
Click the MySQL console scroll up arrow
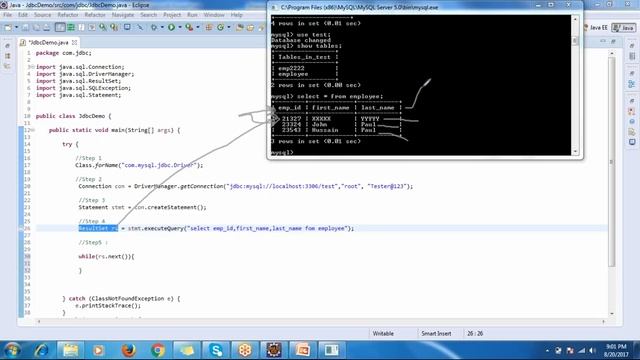pos(575,19)
